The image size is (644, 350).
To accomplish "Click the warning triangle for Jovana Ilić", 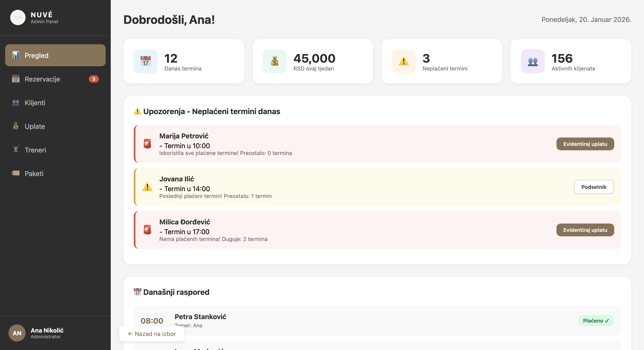I will click(147, 187).
